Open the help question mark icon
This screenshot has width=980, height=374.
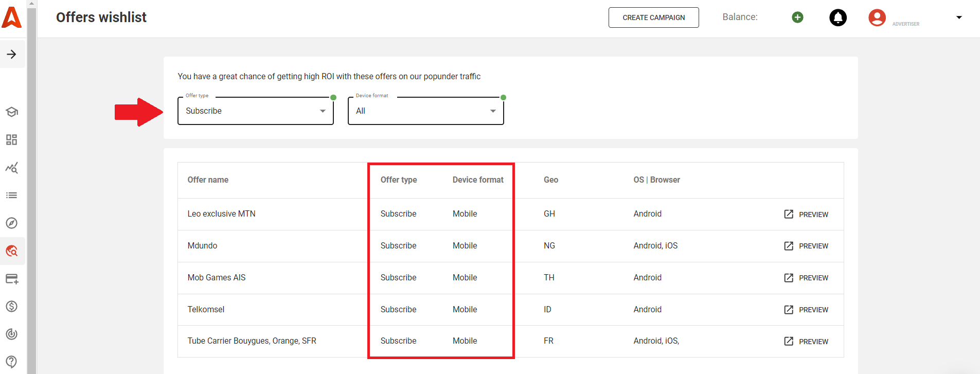[12, 362]
